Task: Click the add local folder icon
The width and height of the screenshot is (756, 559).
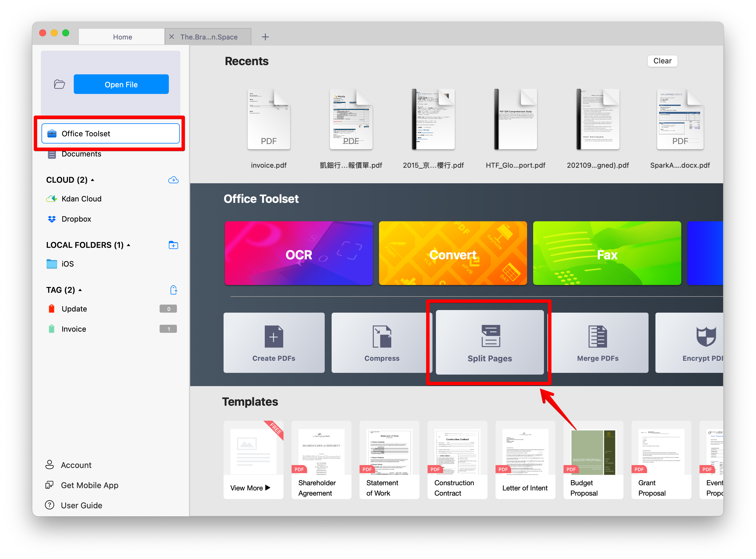Action: [173, 245]
